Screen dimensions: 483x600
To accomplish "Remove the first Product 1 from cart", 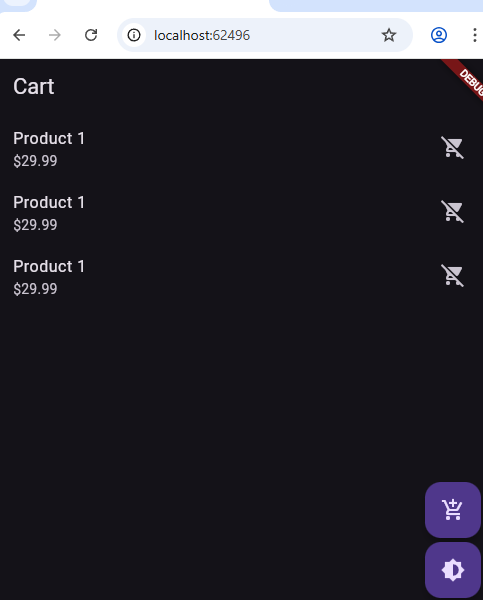I will [452, 147].
